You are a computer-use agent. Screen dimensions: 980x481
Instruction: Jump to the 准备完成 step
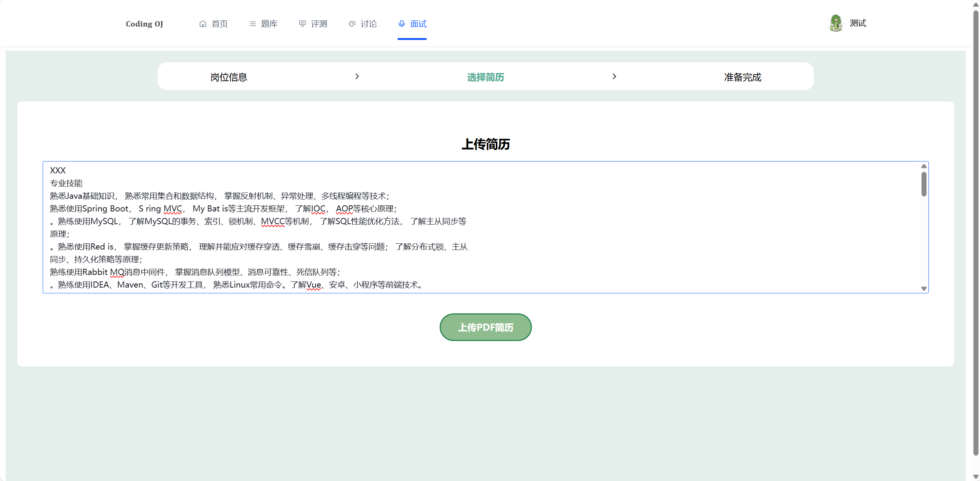(743, 77)
